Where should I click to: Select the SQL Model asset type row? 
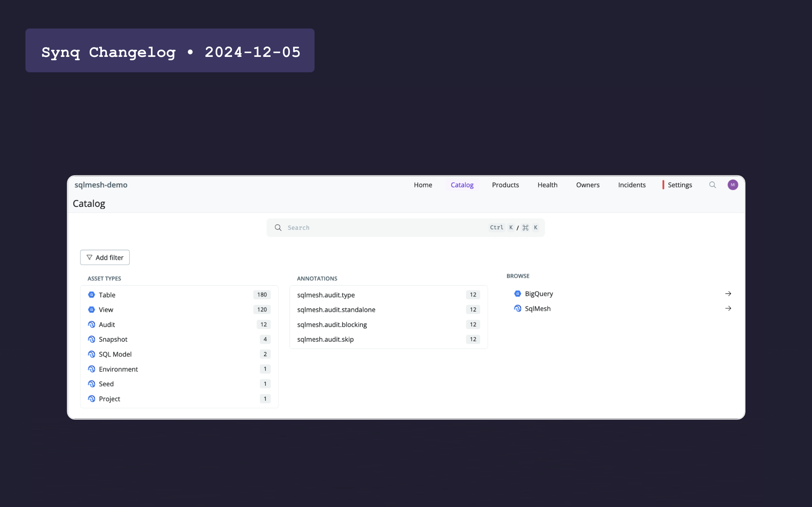click(179, 354)
